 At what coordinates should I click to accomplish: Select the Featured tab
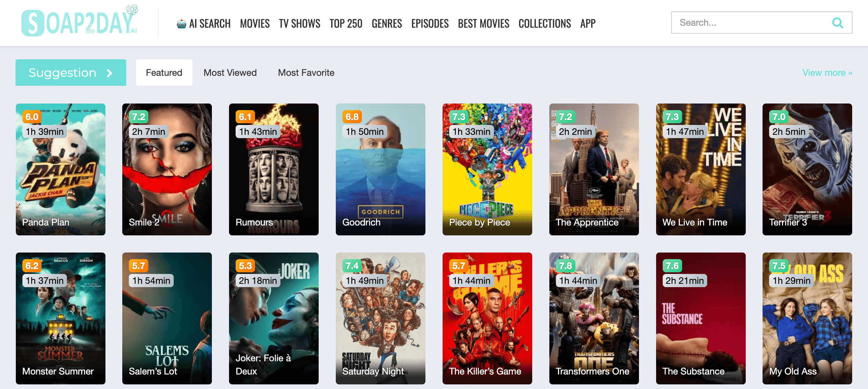pos(164,73)
